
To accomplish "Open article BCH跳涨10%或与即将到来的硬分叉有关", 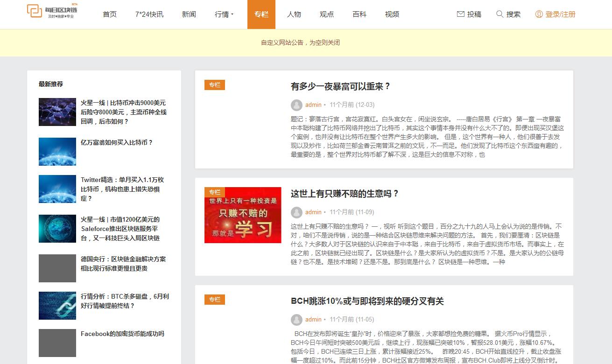I will tap(367, 301).
